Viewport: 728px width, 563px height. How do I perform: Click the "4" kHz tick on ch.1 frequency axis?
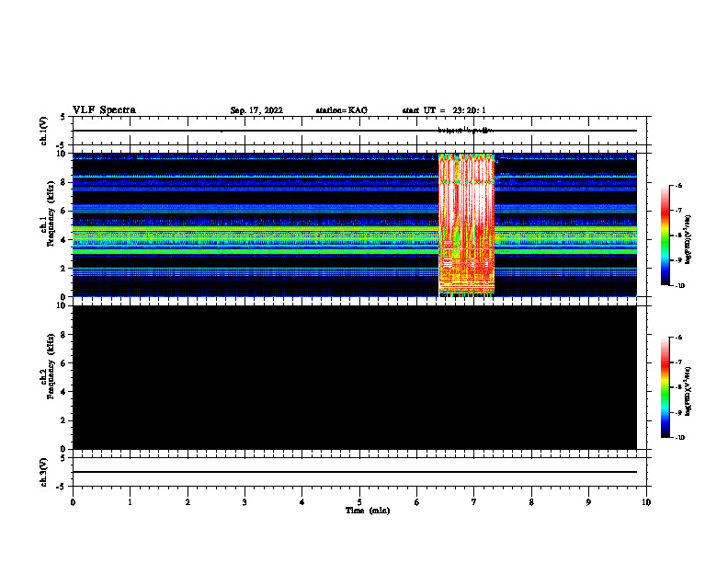pos(64,240)
